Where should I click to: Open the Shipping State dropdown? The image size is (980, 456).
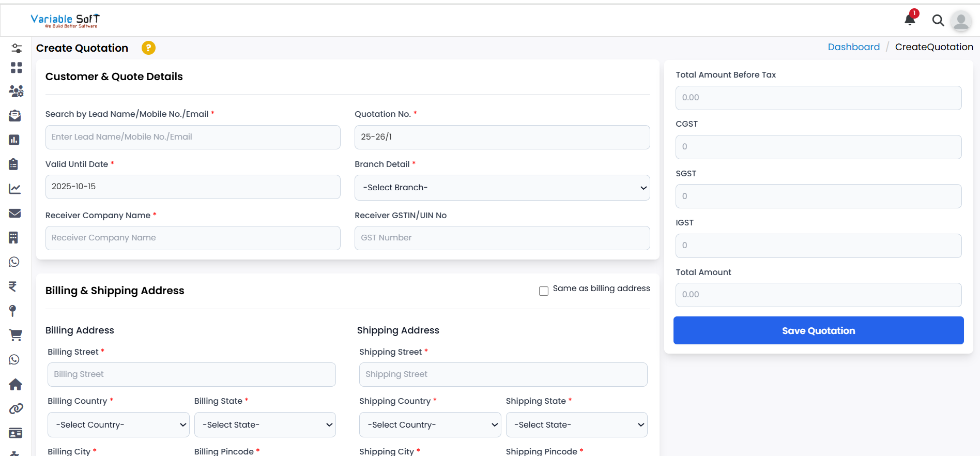click(576, 424)
